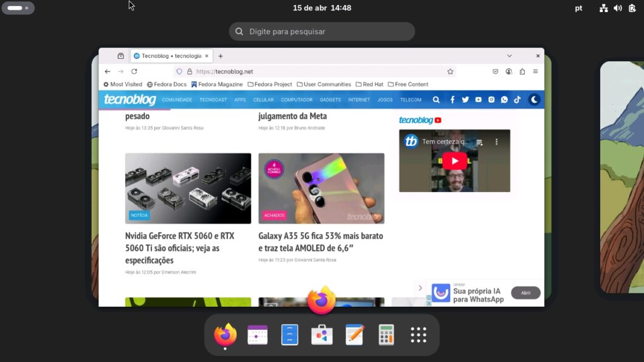This screenshot has width=644, height=362.
Task: Open the Firefox extensions icon
Action: pos(522,72)
